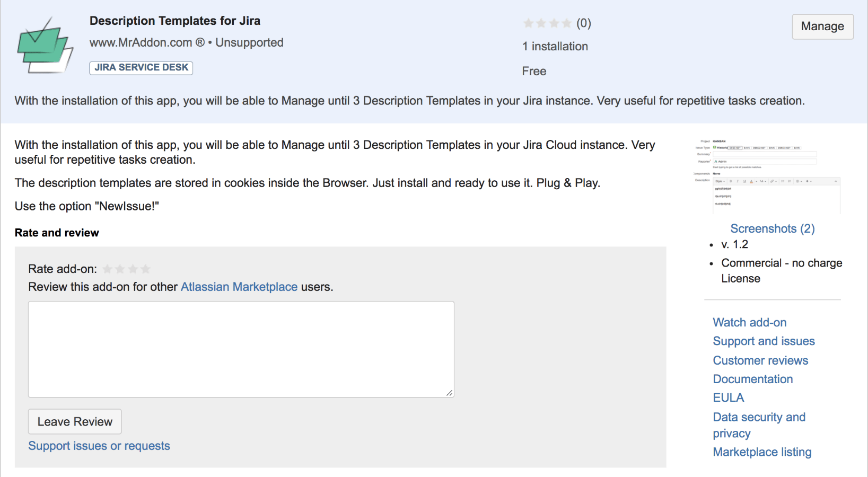Screen dimensions: 868x477
Task: Open the Documentation link
Action: coord(752,379)
